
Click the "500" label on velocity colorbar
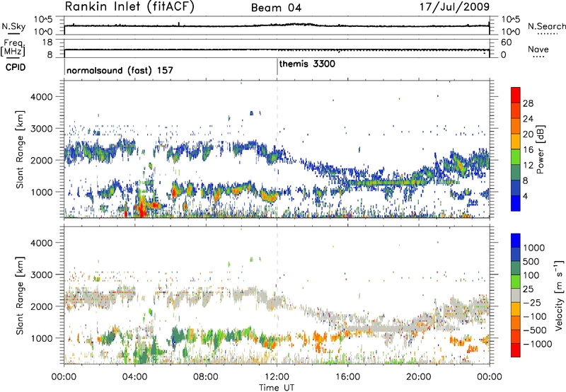coord(531,261)
